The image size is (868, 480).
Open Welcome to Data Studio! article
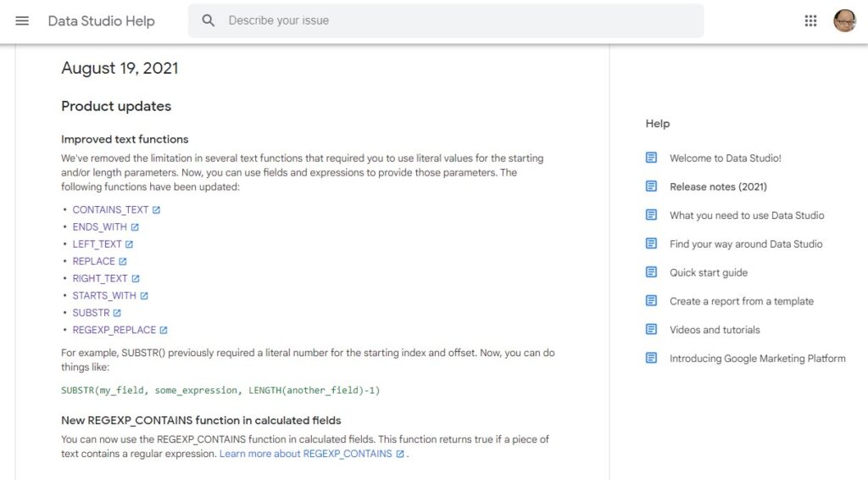(726, 158)
